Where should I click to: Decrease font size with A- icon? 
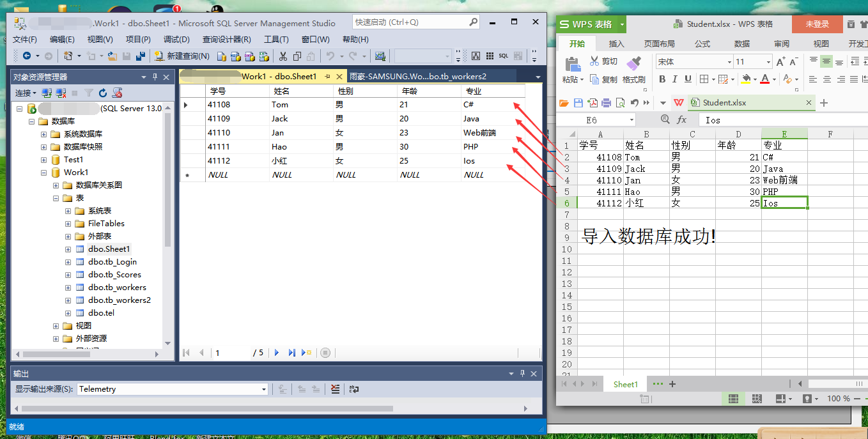click(794, 62)
